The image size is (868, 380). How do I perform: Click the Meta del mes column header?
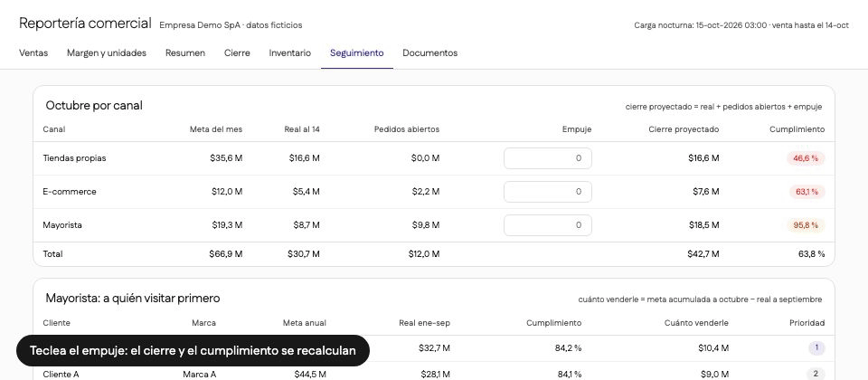click(x=216, y=129)
